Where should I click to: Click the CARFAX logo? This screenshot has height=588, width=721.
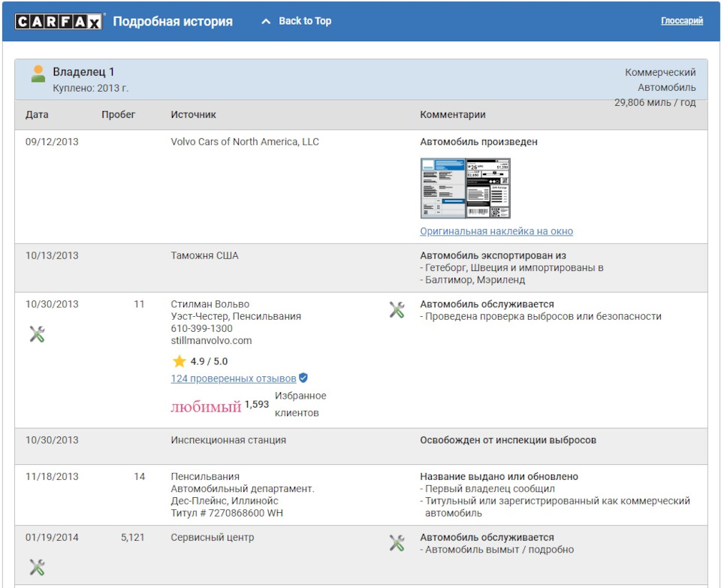pos(59,21)
